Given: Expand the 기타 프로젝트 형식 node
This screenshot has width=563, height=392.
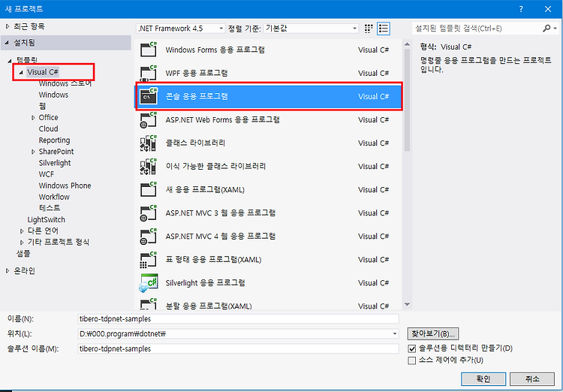Looking at the screenshot, I should click(22, 243).
